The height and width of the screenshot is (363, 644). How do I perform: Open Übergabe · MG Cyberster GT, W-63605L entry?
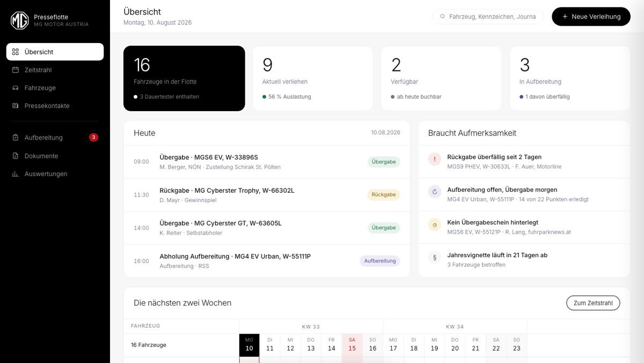[x=267, y=228]
